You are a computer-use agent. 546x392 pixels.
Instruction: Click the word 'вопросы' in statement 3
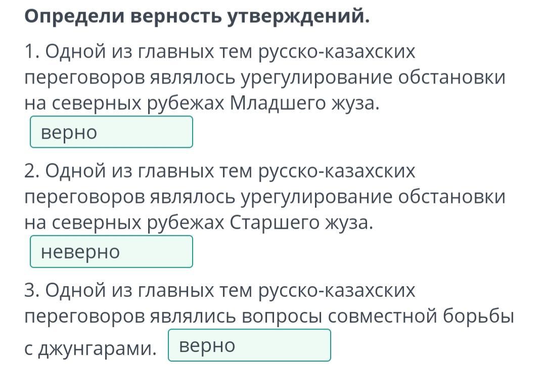pos(281,317)
